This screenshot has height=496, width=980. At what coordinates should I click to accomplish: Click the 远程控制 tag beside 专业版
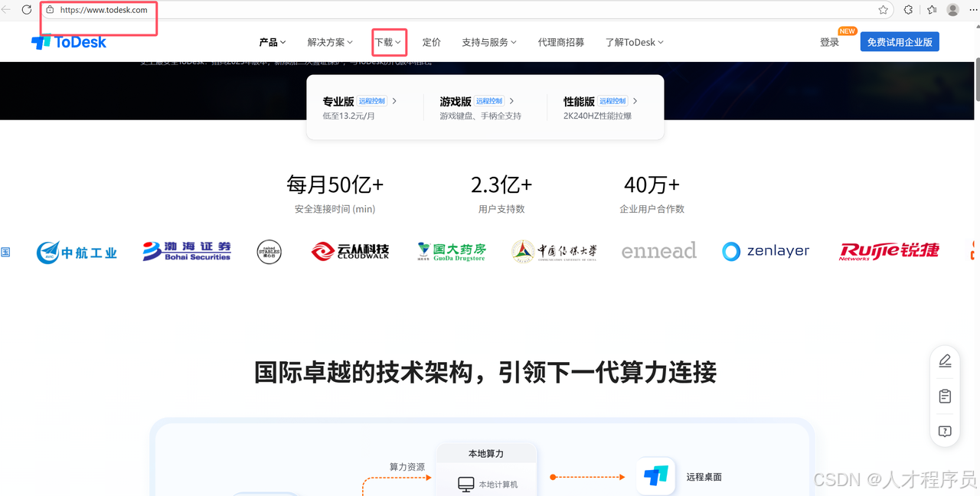tap(371, 100)
